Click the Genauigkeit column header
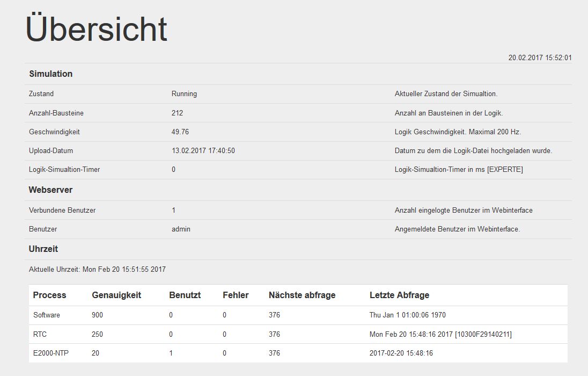This screenshot has width=588, height=376. [116, 295]
